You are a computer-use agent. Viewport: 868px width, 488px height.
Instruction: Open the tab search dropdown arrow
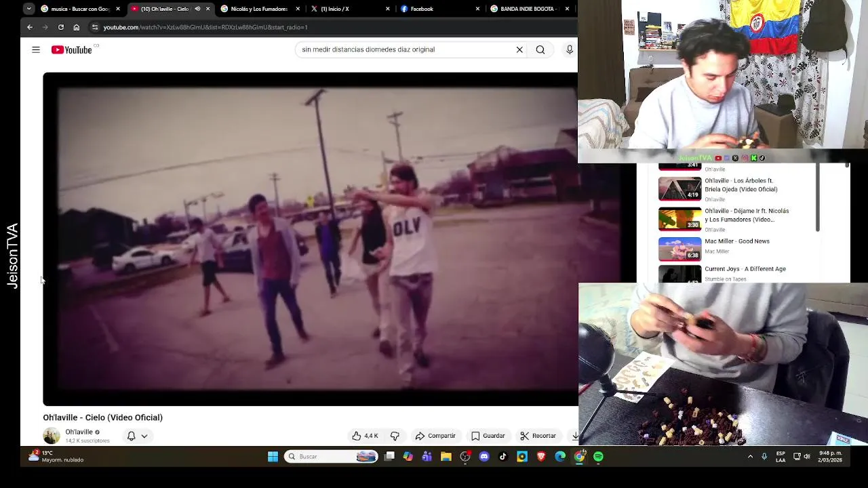28,9
